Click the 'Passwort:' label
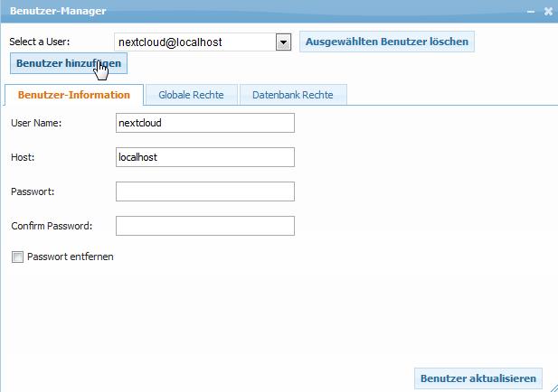The height and width of the screenshot is (392, 558). (33, 191)
